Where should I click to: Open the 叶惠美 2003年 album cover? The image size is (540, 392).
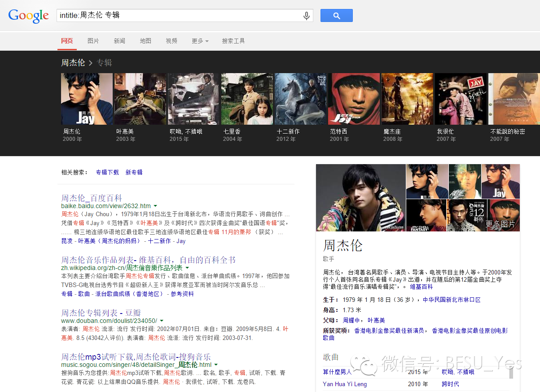pos(140,99)
